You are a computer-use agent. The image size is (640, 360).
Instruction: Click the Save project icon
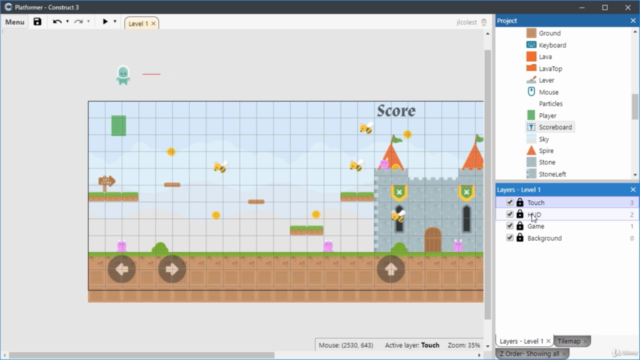pos(37,22)
